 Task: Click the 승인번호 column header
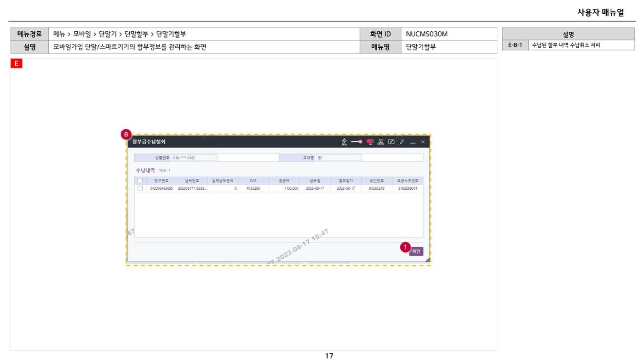[377, 181]
